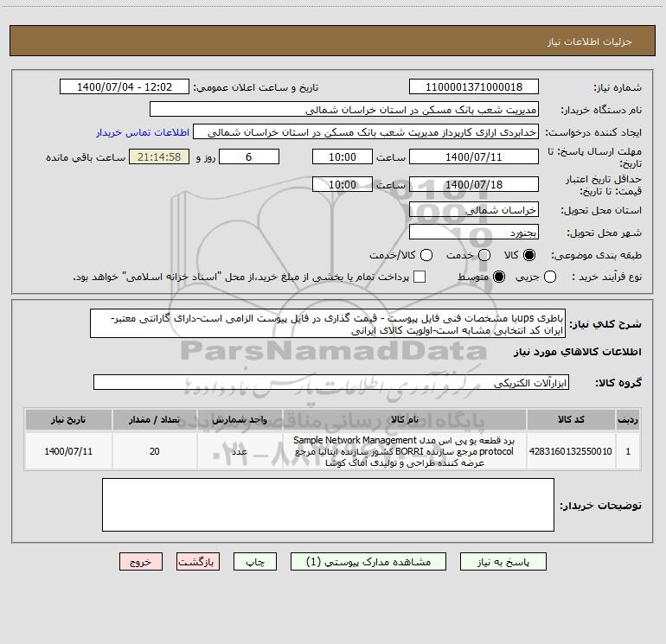
Task: Click the 'تعداد / مقدار' column header
Action: [154, 419]
